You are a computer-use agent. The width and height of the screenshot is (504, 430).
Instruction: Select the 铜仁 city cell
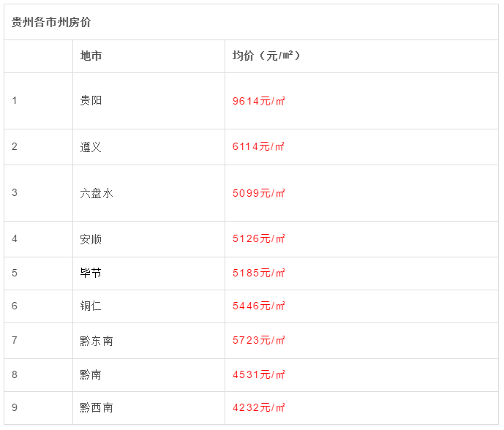(x=91, y=306)
